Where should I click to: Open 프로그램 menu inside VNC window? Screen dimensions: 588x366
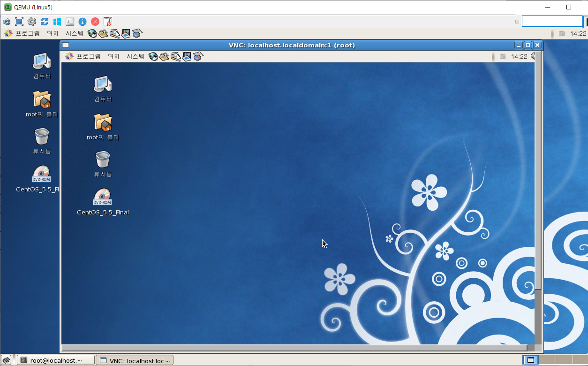[83, 56]
